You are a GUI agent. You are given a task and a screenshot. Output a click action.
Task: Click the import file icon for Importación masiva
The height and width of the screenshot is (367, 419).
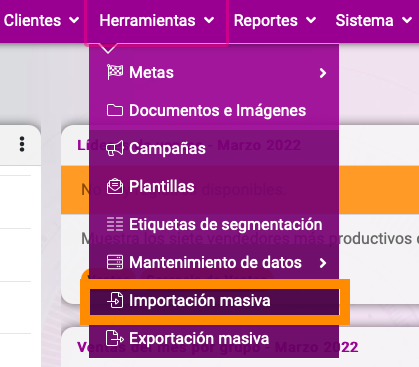pos(115,300)
